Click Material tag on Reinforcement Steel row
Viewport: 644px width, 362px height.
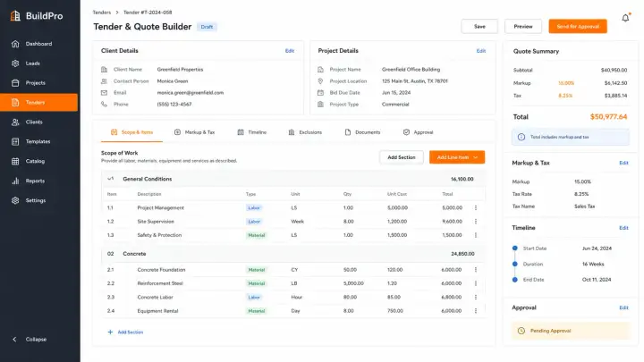257,283
